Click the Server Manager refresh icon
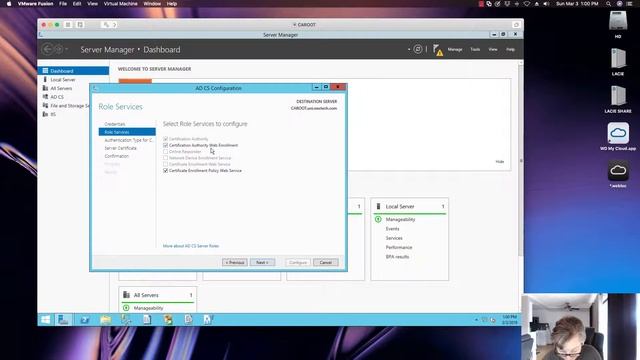Image resolution: width=640 pixels, height=360 pixels. pyautogui.click(x=418, y=49)
